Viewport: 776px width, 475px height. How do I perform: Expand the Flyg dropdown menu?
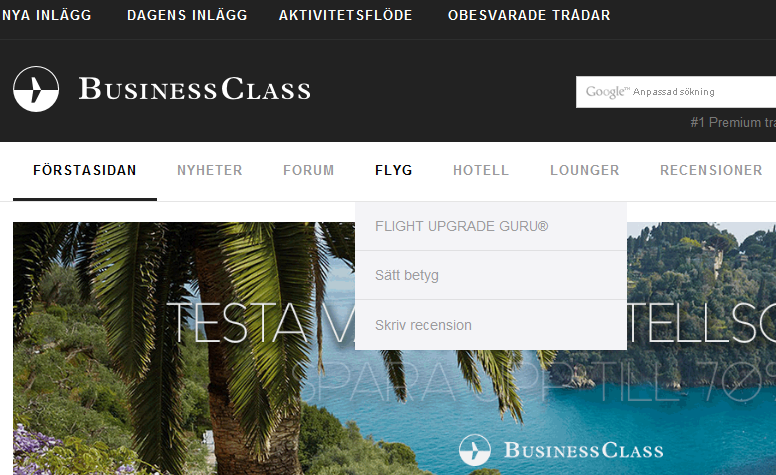[x=393, y=171]
